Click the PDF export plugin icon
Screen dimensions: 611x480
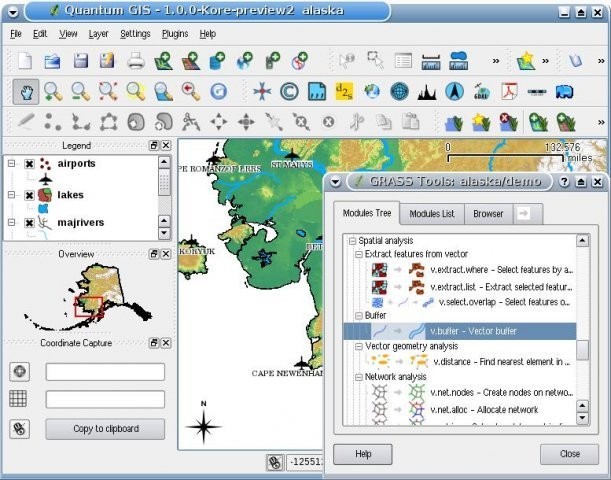click(x=509, y=92)
